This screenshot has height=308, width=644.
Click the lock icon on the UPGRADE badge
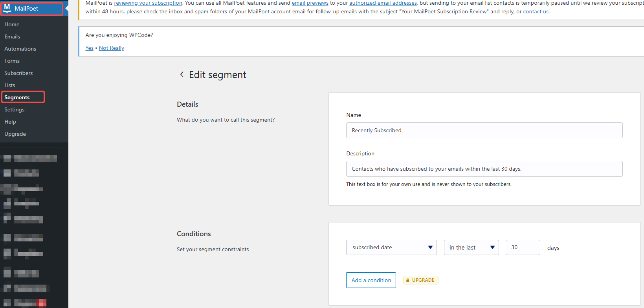pyautogui.click(x=408, y=280)
